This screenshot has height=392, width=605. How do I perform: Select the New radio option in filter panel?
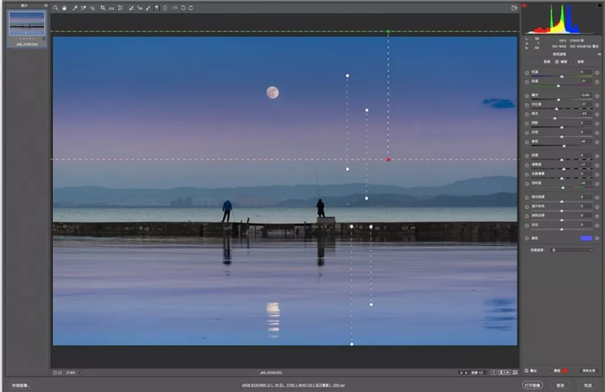(540, 62)
